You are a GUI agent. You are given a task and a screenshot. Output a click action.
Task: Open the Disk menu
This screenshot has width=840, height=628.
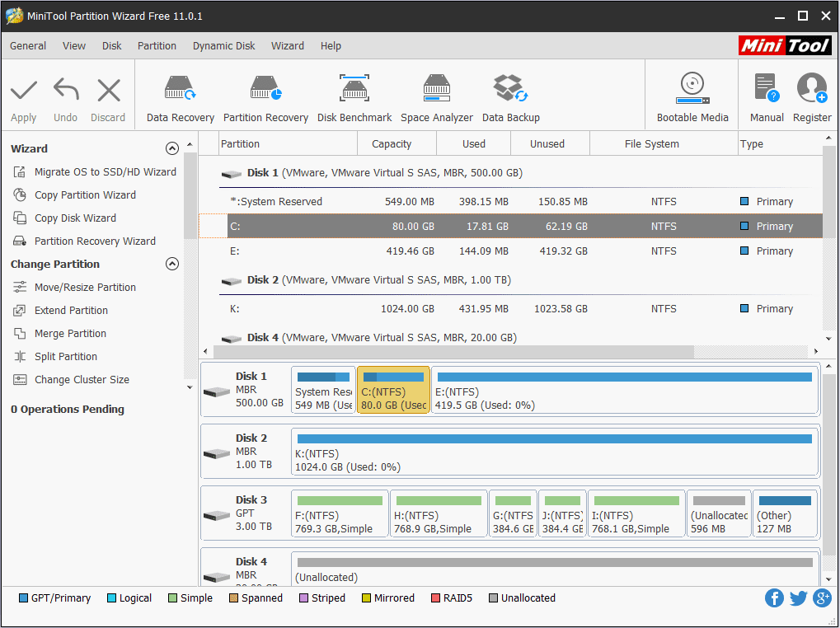point(111,46)
